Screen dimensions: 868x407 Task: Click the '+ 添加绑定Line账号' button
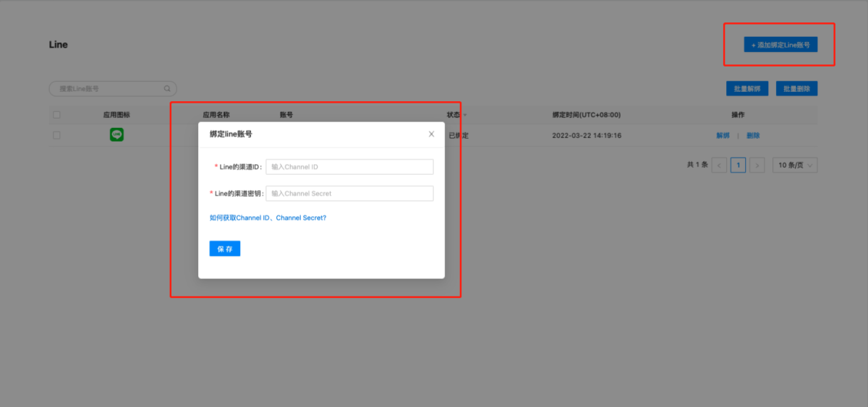point(780,45)
